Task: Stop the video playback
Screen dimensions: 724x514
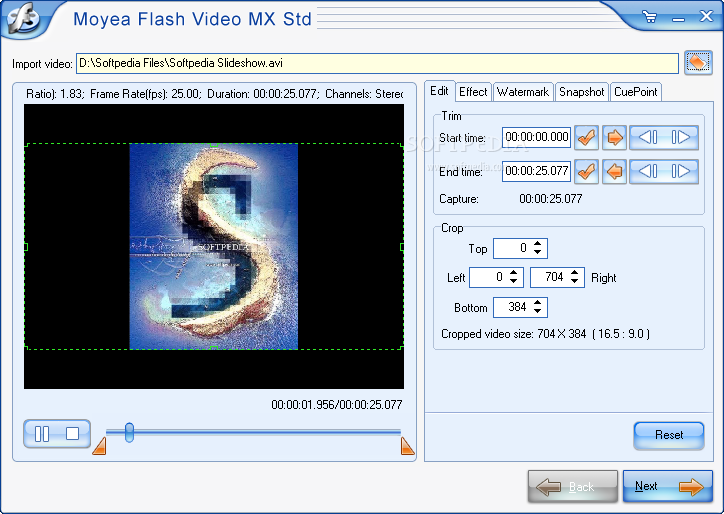Action: pyautogui.click(x=72, y=434)
